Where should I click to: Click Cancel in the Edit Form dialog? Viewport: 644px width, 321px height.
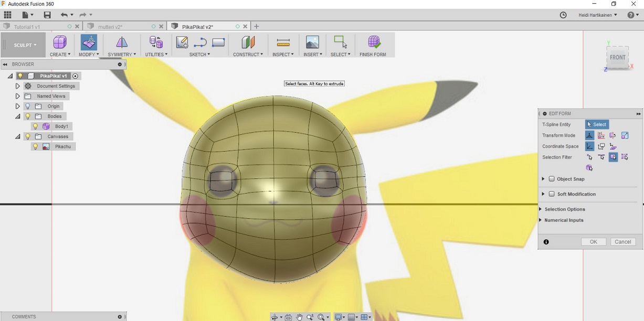click(x=623, y=242)
